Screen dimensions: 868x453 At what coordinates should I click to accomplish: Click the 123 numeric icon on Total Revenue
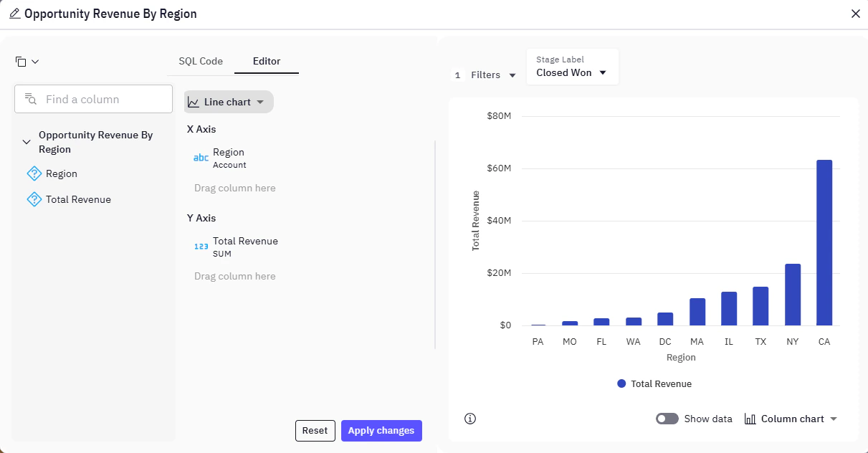click(x=200, y=247)
